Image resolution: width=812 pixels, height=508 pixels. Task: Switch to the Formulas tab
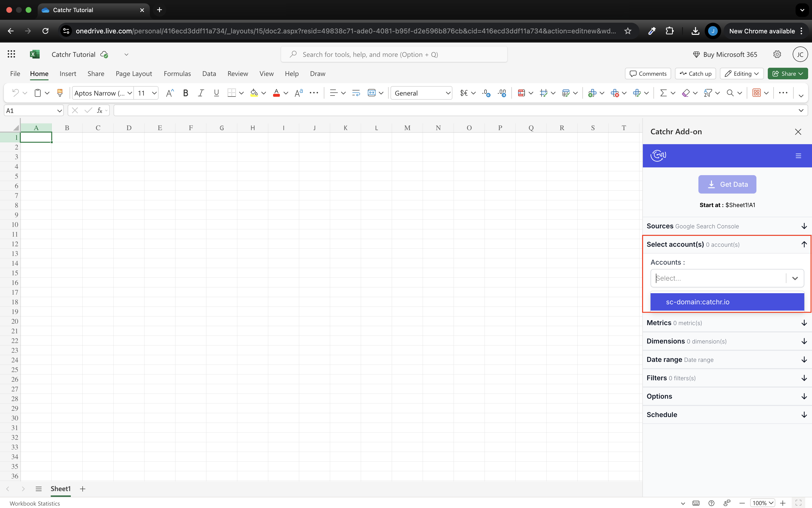pyautogui.click(x=177, y=74)
